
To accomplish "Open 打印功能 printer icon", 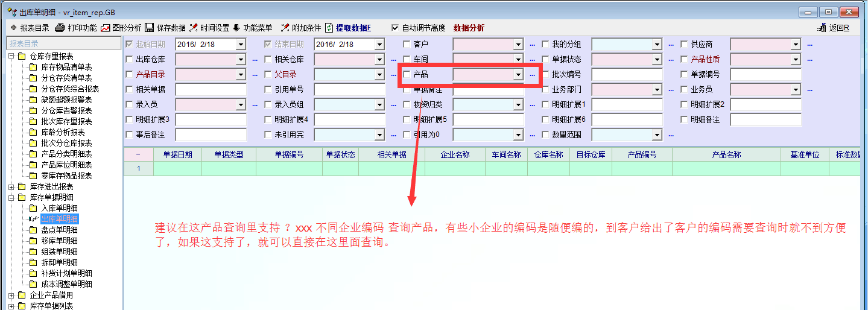I will pyautogui.click(x=60, y=28).
